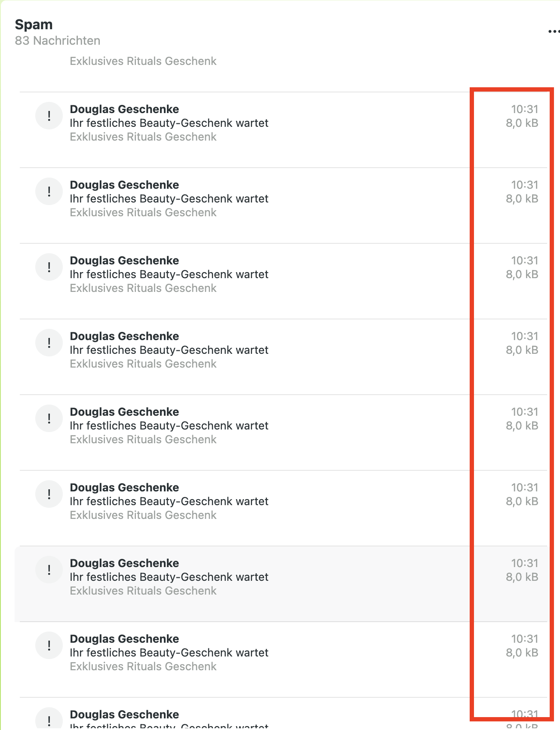Click the spam exclamation icon of the first full message
560x730 pixels.
[49, 116]
